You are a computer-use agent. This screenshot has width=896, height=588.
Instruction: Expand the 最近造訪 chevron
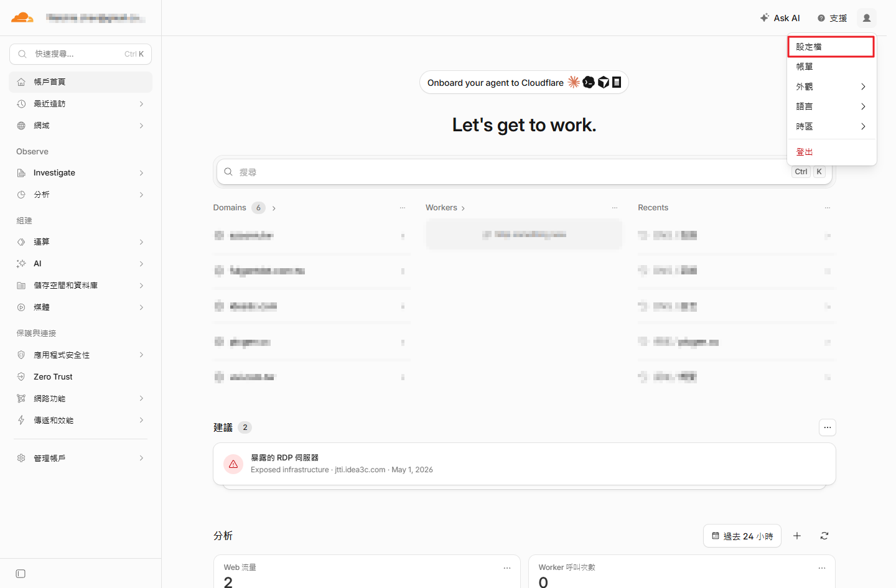(x=141, y=104)
